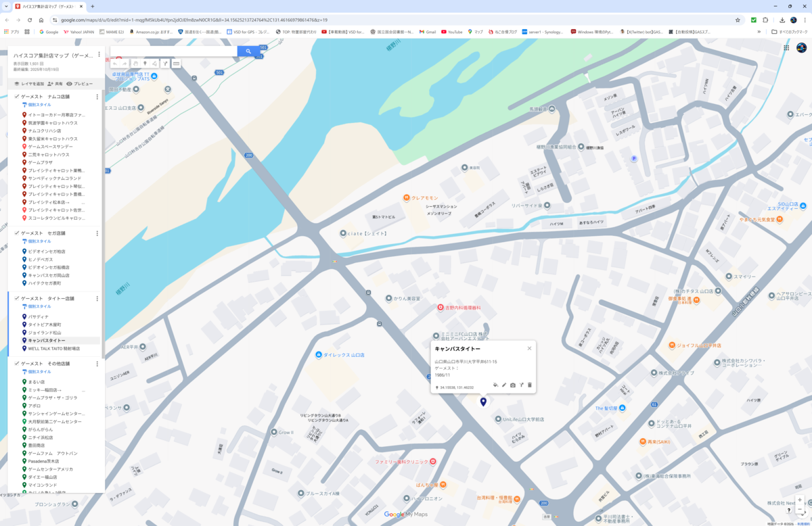Close the キャンパスタイトー info popup
This screenshot has width=812, height=526.
coord(529,348)
